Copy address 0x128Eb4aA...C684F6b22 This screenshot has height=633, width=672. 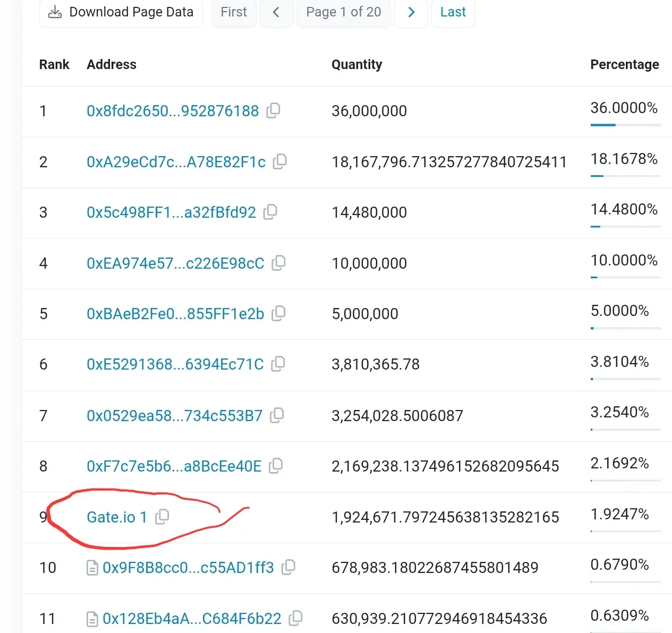coord(295,618)
